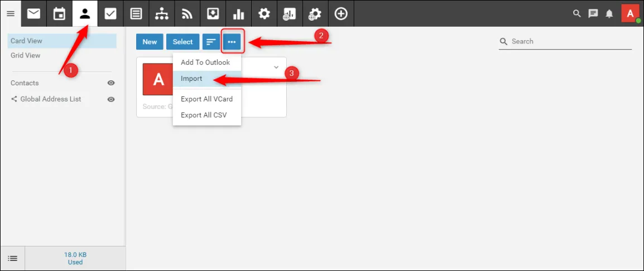Open the Email envelope icon
The width and height of the screenshot is (644, 271).
click(x=34, y=13)
